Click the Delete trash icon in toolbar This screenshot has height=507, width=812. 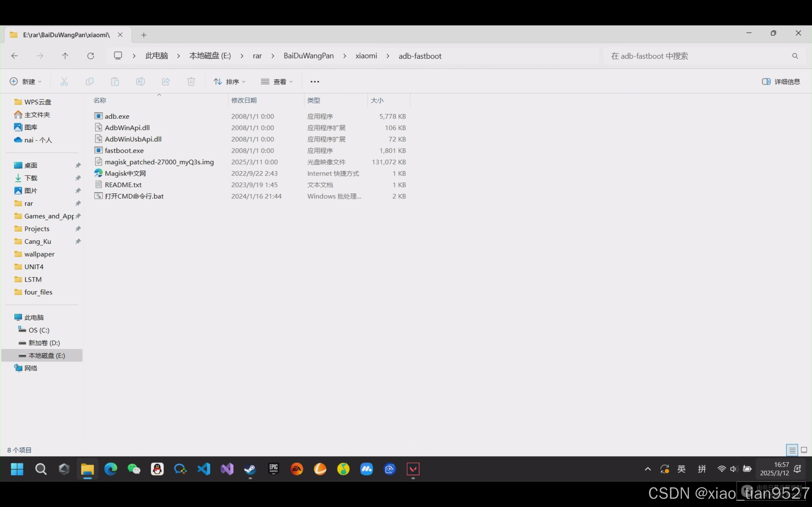click(191, 81)
